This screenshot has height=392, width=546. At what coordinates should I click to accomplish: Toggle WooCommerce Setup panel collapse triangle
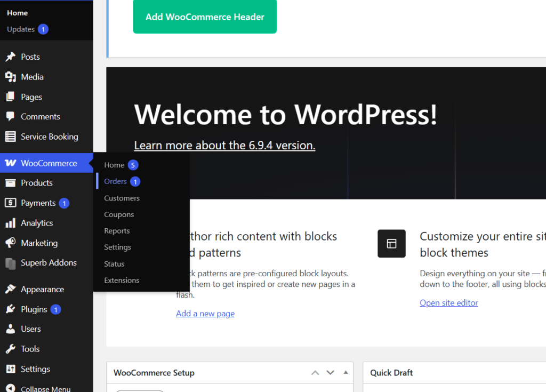tap(346, 372)
